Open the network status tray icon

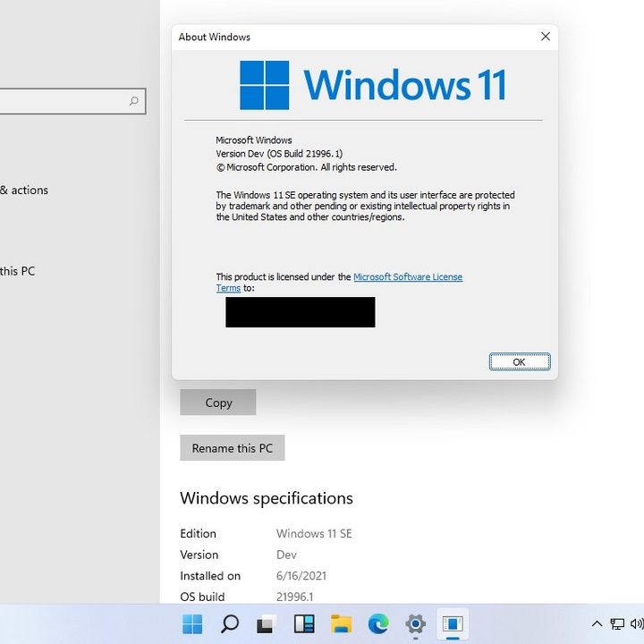coord(617,624)
